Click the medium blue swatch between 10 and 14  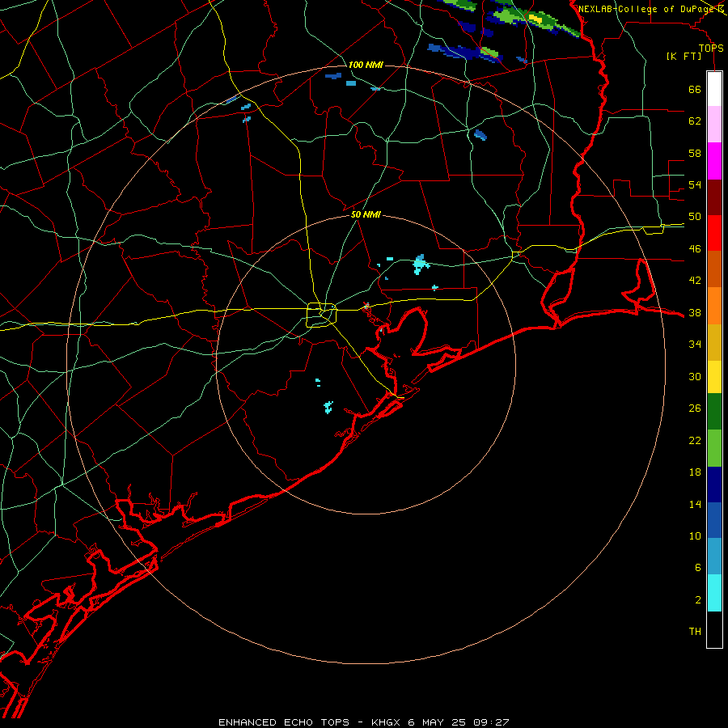click(x=714, y=520)
